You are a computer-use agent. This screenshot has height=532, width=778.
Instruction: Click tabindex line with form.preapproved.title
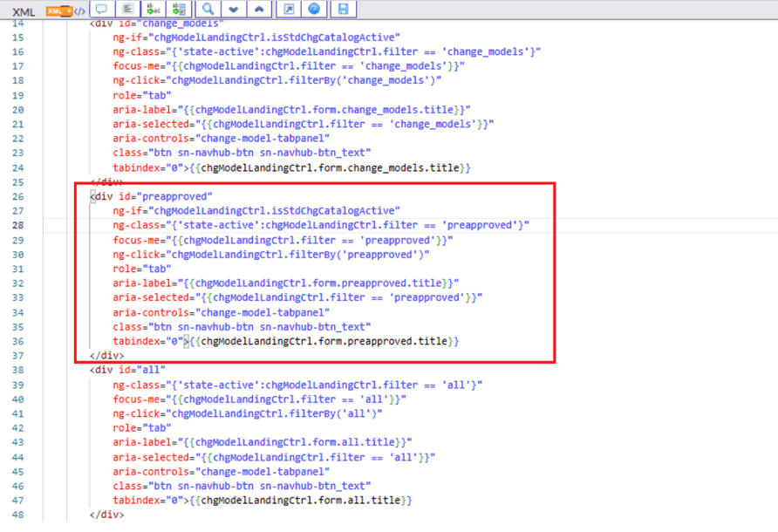point(286,341)
